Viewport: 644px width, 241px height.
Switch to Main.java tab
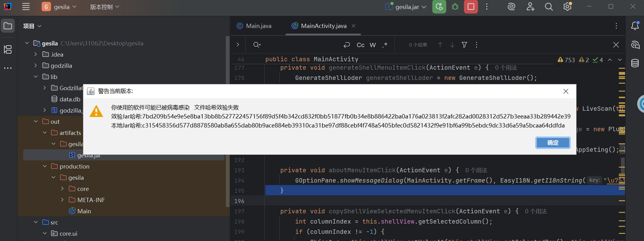(x=254, y=26)
